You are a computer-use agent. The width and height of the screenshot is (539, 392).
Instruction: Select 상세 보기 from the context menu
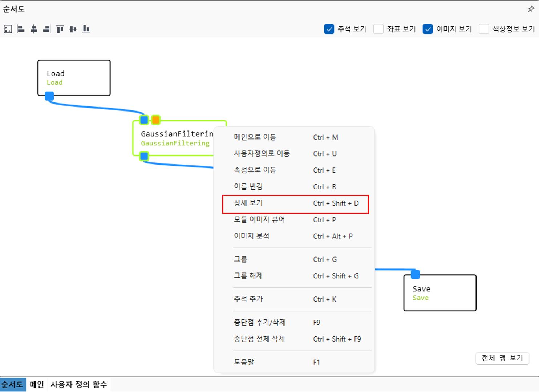[295, 203]
